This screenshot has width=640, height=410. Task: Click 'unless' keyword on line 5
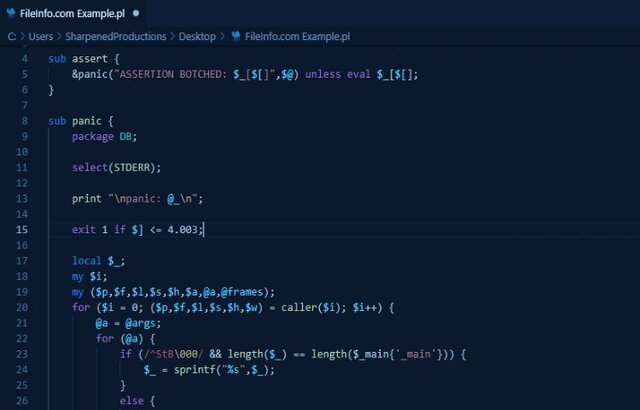pos(323,74)
